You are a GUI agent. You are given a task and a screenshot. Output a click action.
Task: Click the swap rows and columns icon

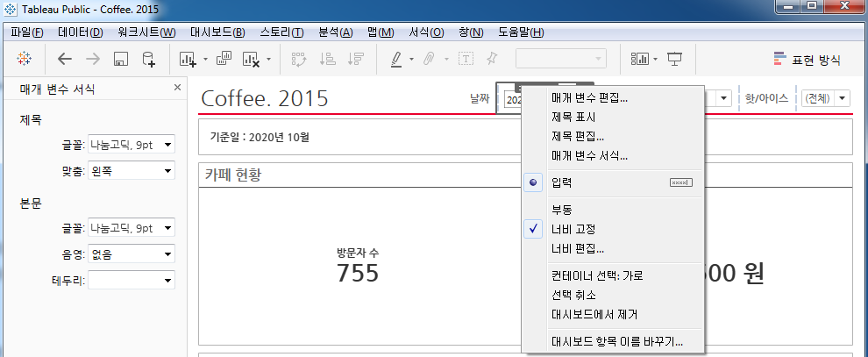(300, 60)
